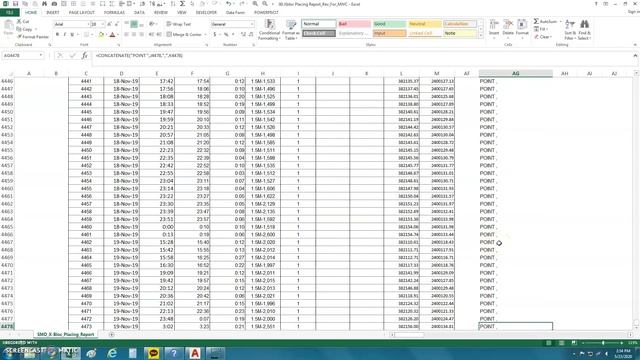Open the Clear dropdown
This screenshot has height=360, width=640.
(542, 37)
